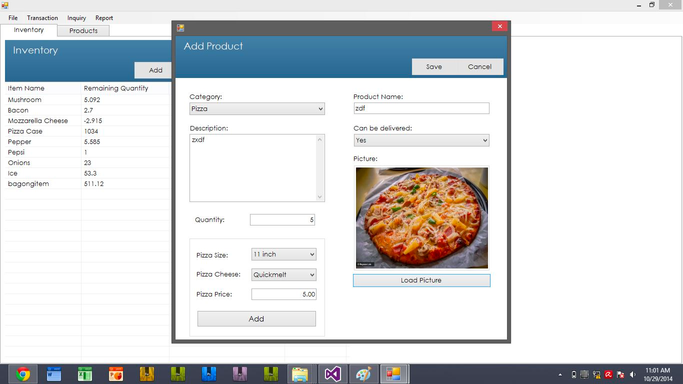The width and height of the screenshot is (683, 384).
Task: Switch to the Products tab
Action: (x=83, y=30)
